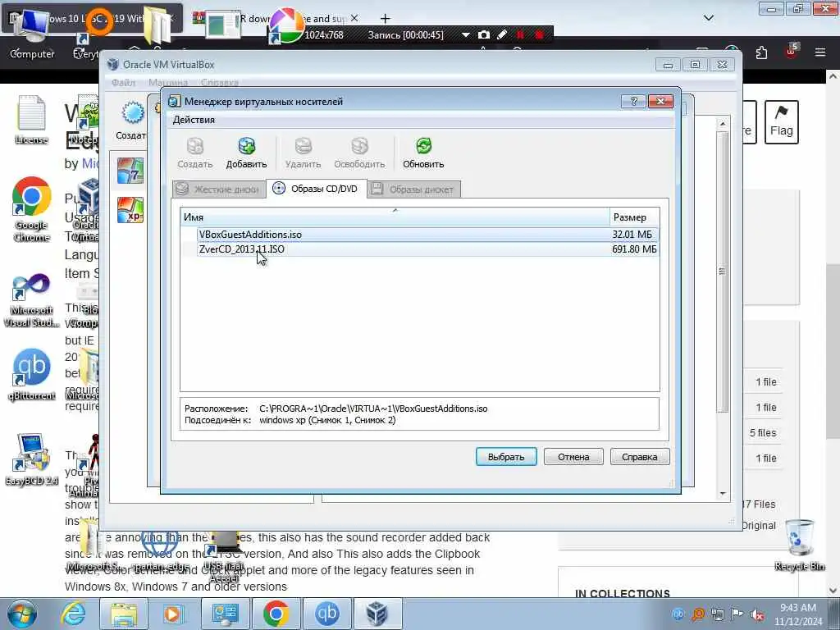Click the 32.01 МБ size cell
840x630 pixels.
tap(632, 235)
